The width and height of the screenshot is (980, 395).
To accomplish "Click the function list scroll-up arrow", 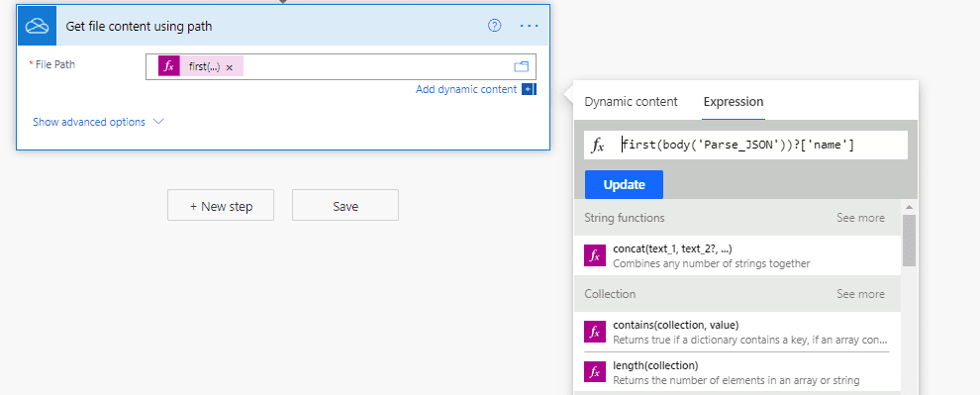I will pos(910,207).
